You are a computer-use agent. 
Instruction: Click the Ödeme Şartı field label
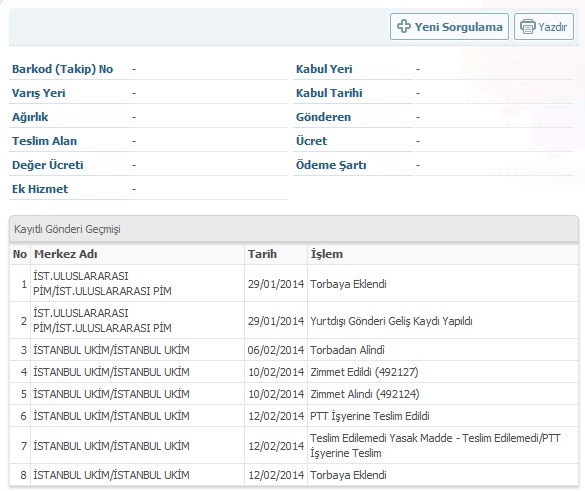tap(331, 165)
